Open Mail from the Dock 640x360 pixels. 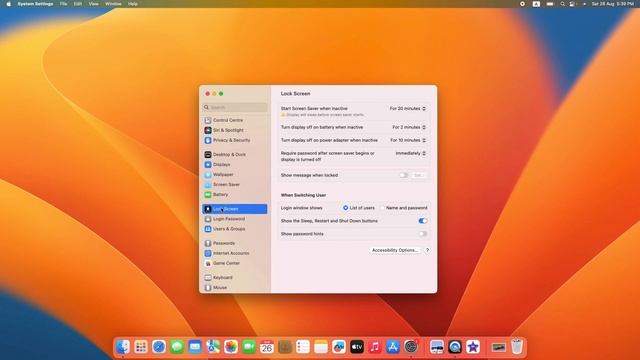(195, 347)
